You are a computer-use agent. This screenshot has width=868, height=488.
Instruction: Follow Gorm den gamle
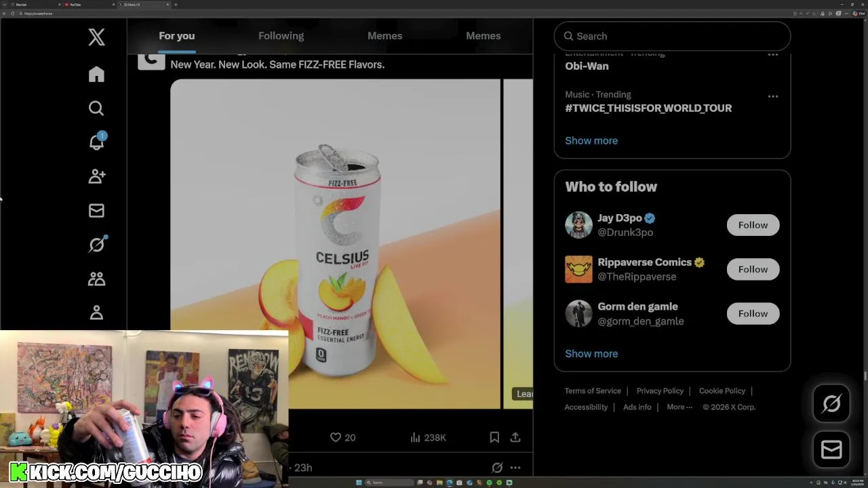click(x=753, y=314)
